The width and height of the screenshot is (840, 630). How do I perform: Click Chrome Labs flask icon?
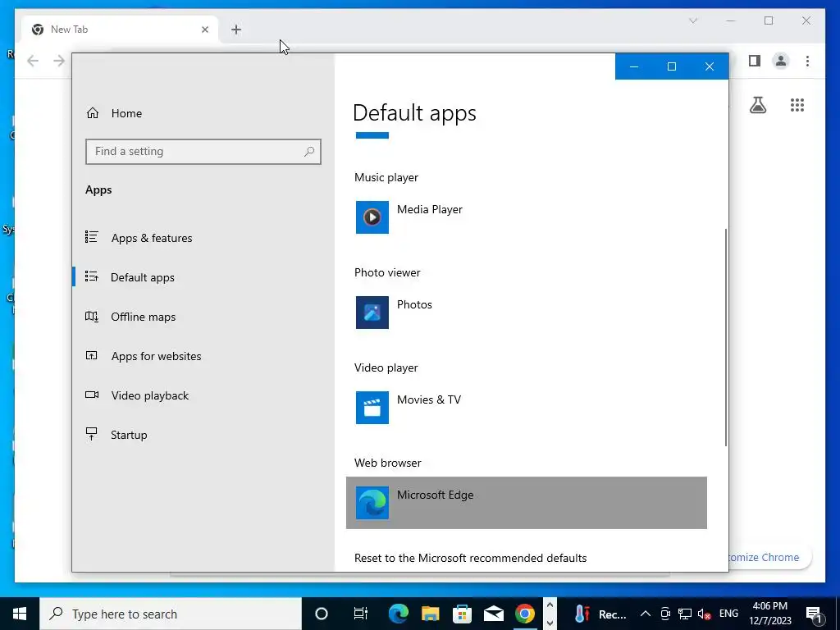[757, 105]
